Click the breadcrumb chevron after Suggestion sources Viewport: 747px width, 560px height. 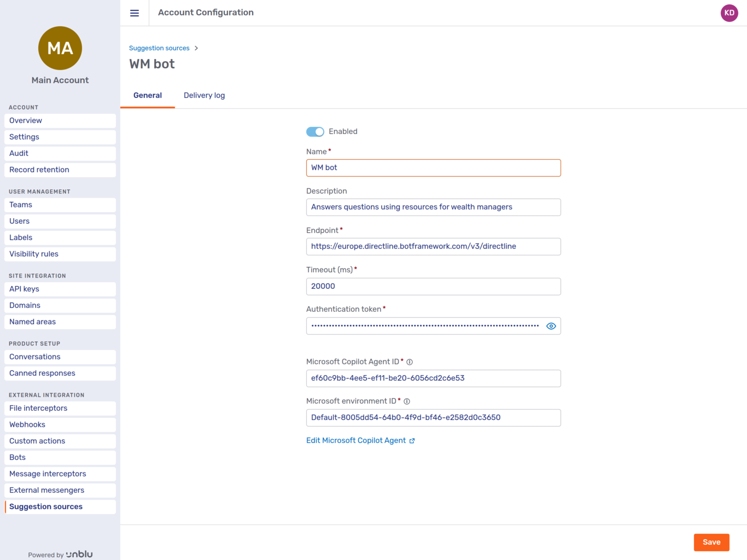[196, 48]
